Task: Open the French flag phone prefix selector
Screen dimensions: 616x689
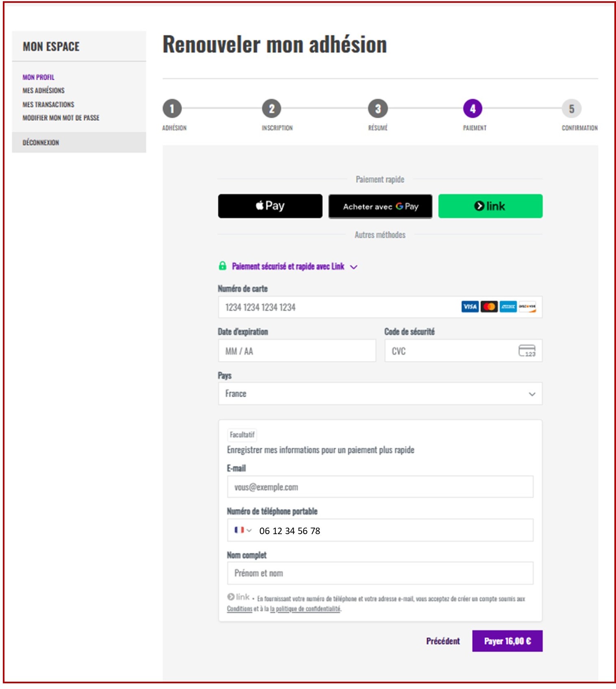Action: [x=243, y=530]
